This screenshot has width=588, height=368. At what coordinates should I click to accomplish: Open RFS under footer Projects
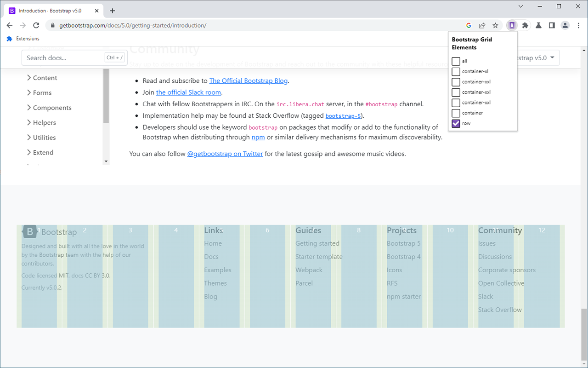click(x=392, y=283)
